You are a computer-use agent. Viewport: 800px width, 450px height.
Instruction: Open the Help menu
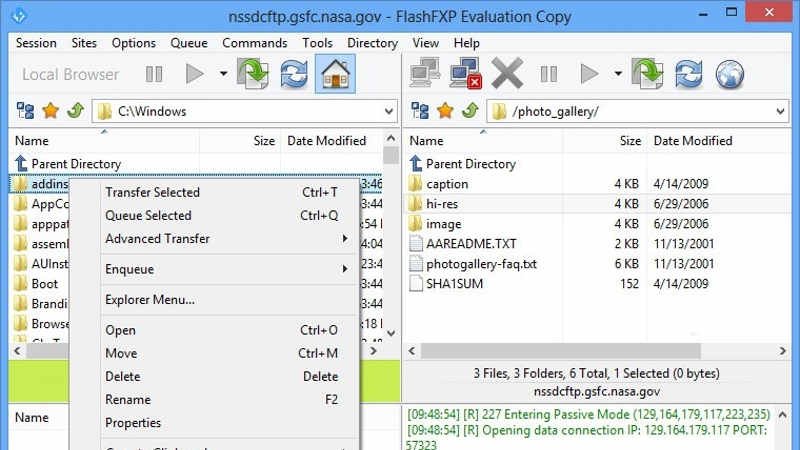pyautogui.click(x=466, y=43)
